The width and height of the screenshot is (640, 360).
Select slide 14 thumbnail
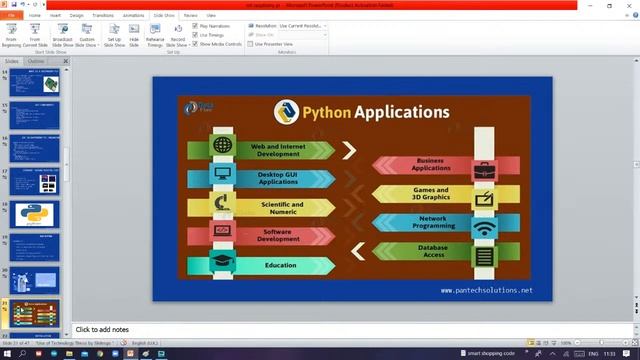34,82
